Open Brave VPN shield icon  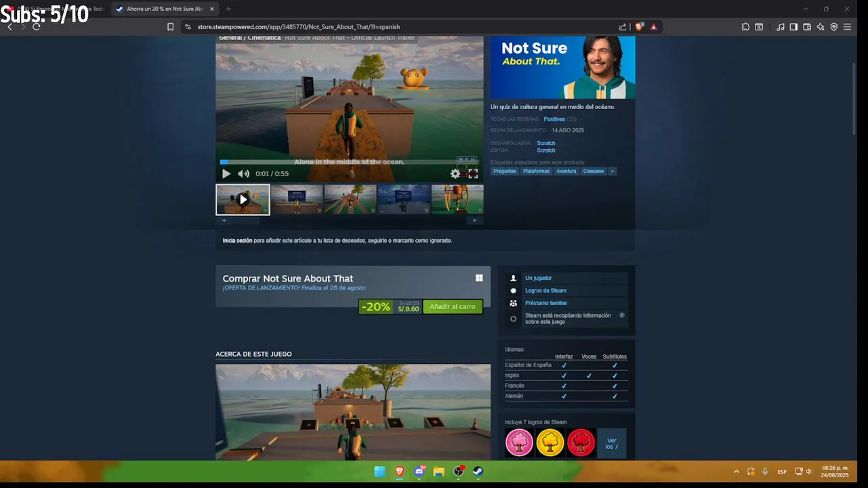(834, 27)
